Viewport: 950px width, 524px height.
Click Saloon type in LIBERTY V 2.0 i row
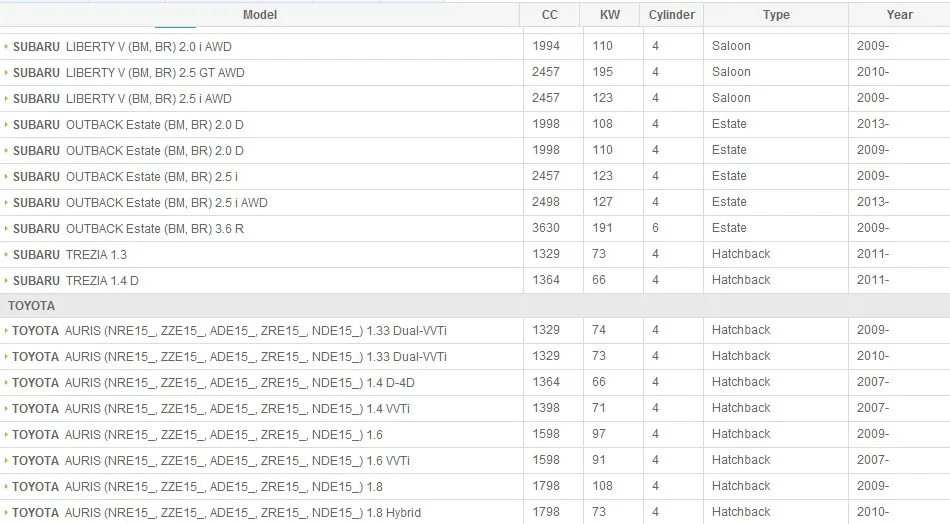tap(731, 46)
